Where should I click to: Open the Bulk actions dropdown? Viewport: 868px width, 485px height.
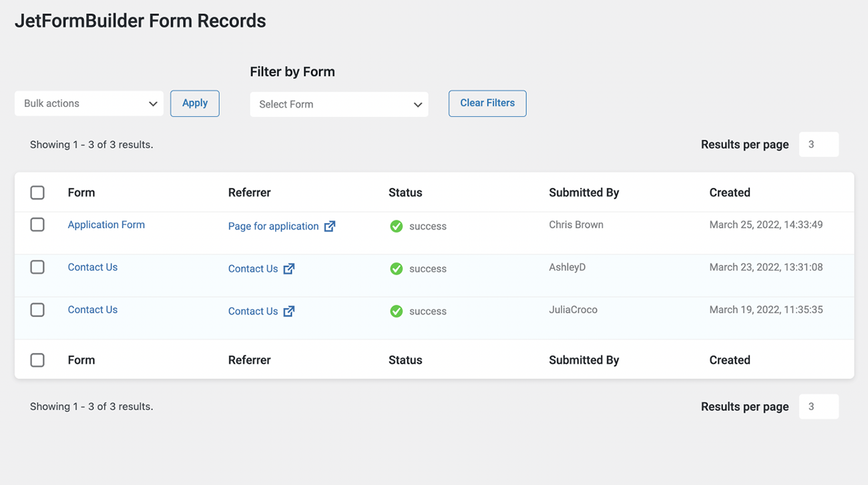point(89,104)
